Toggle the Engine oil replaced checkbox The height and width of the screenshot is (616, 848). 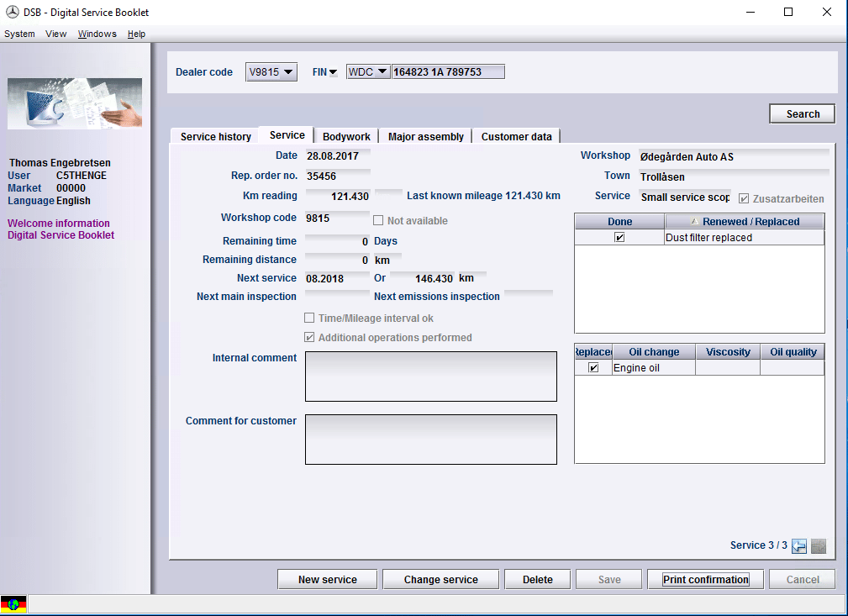593,368
